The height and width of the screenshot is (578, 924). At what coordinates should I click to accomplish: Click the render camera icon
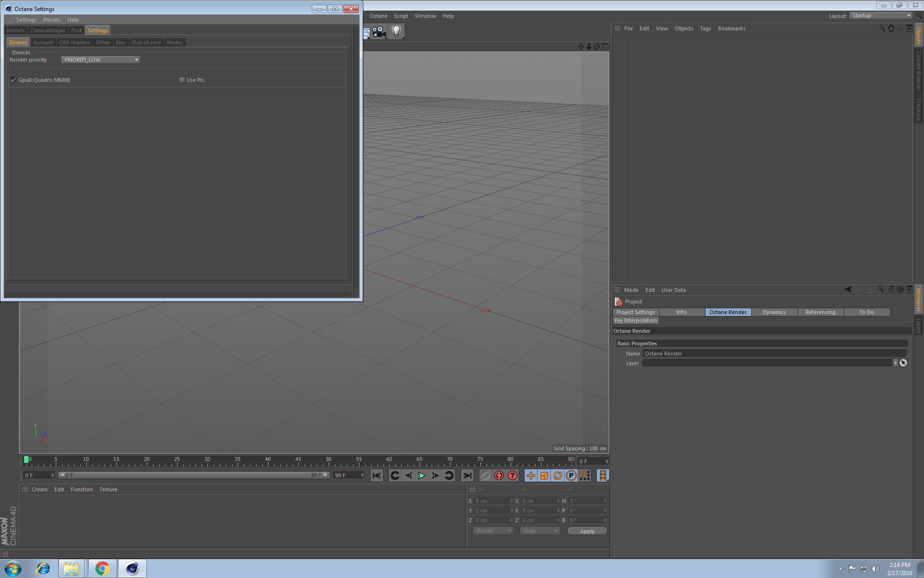(379, 32)
